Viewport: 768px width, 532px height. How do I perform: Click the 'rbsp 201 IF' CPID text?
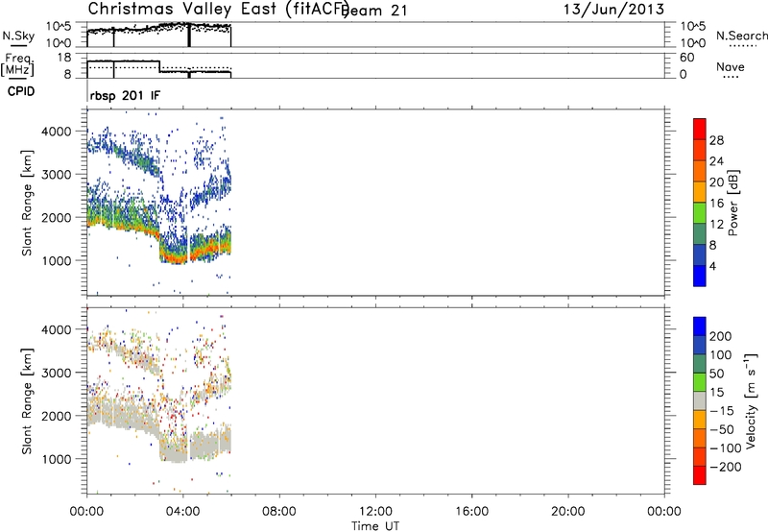coord(125,95)
